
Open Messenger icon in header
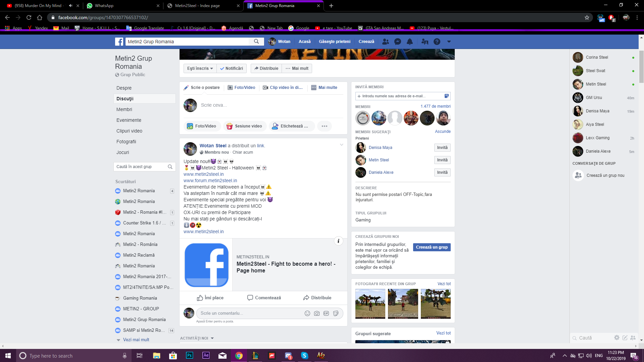[x=398, y=42]
